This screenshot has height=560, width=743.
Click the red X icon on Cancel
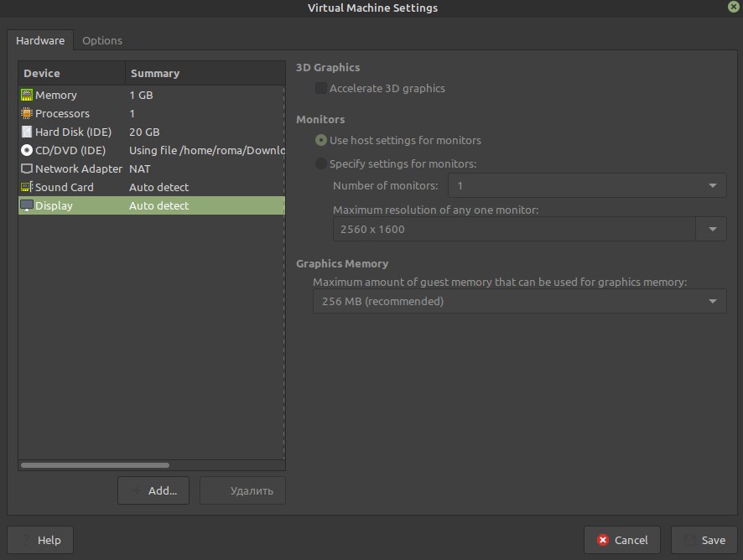(603, 540)
